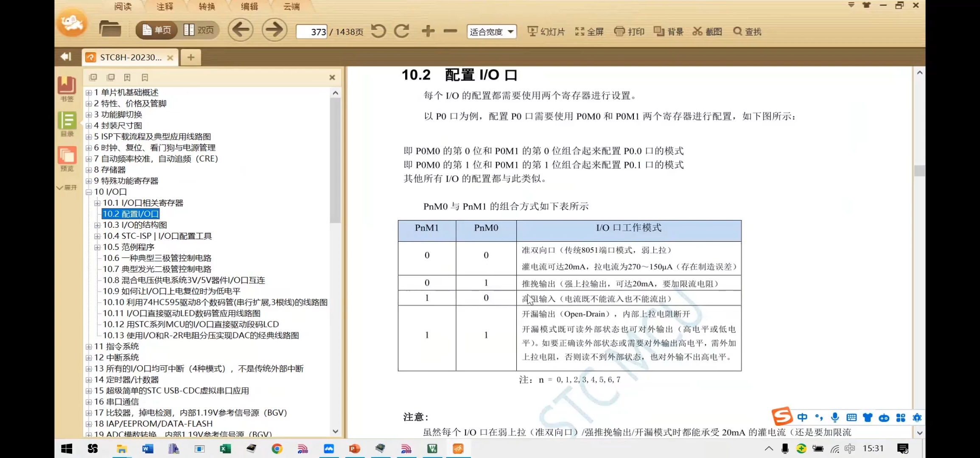Open the bookmarks (书签) sidebar panel
Screen dimensions: 980x458
pos(67,89)
